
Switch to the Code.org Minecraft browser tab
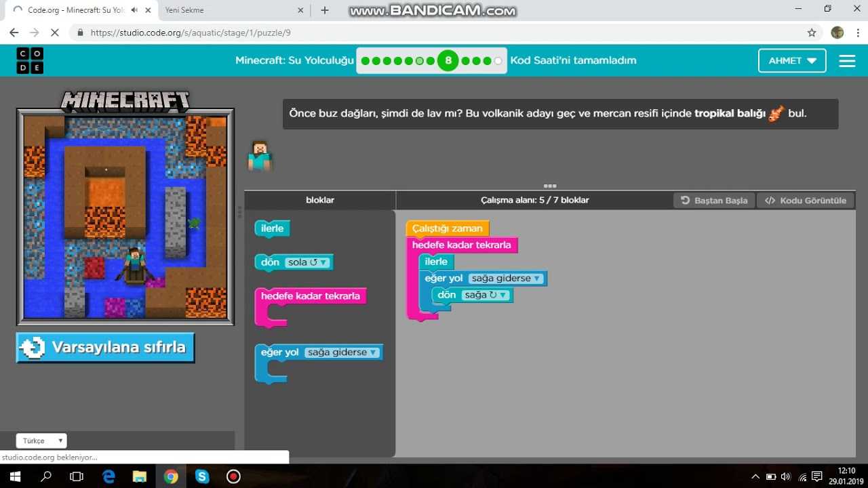75,10
